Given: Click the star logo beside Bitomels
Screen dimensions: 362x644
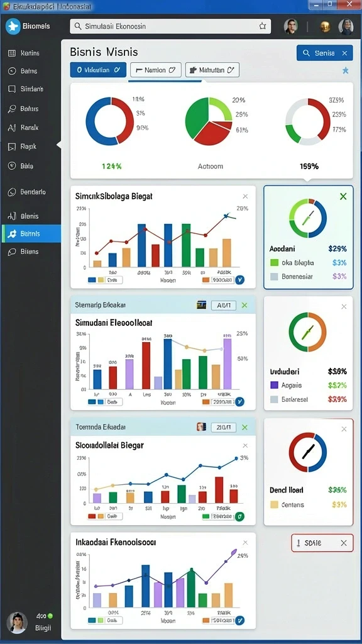Looking at the screenshot, I should click(x=13, y=26).
